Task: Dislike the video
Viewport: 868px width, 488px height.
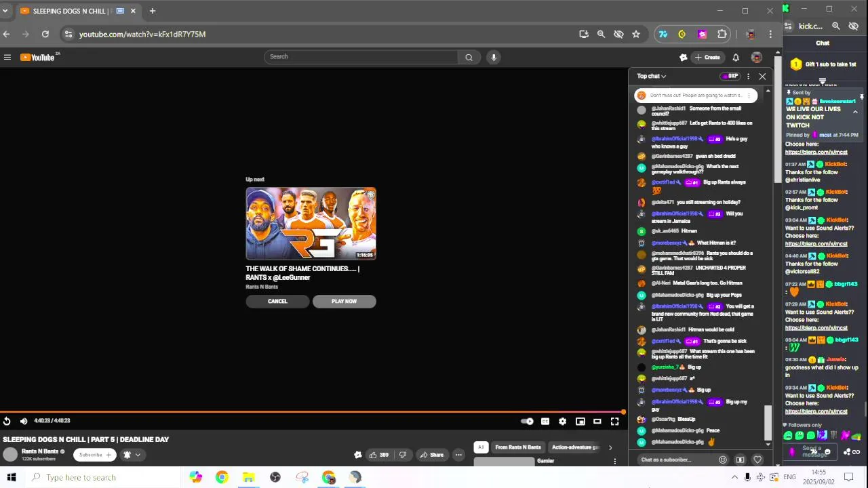Action: click(402, 455)
